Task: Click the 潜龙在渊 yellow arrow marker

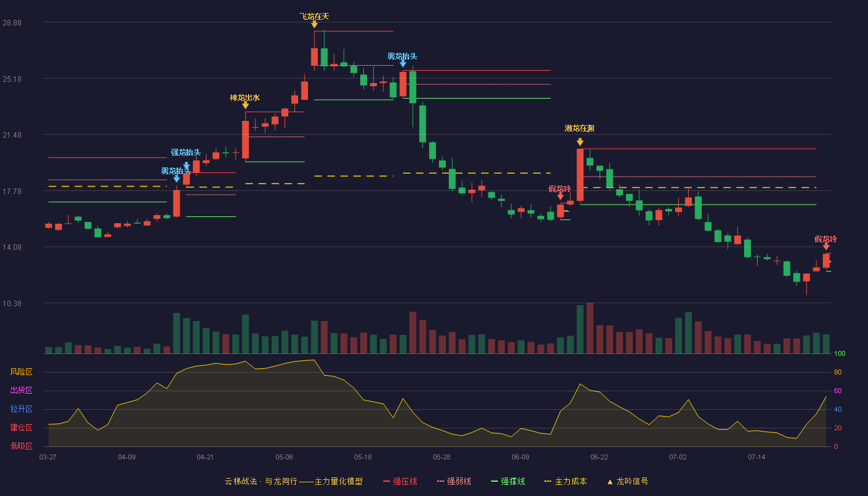Action: click(x=580, y=142)
